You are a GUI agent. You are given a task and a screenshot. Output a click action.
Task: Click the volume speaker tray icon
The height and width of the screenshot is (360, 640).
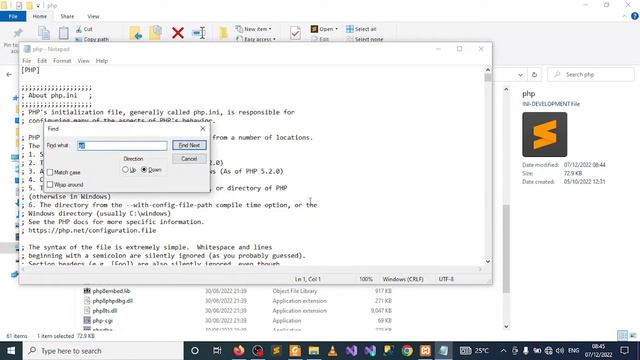(x=560, y=351)
